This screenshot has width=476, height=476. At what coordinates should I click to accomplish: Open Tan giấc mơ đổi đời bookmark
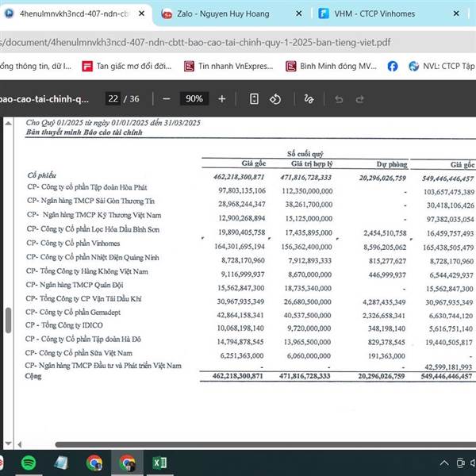tap(127, 66)
